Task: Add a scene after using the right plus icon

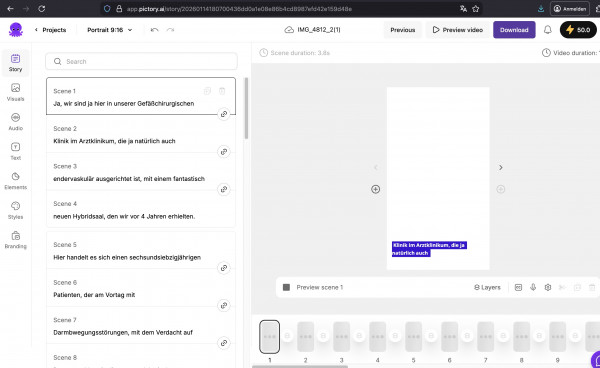Action: click(501, 189)
